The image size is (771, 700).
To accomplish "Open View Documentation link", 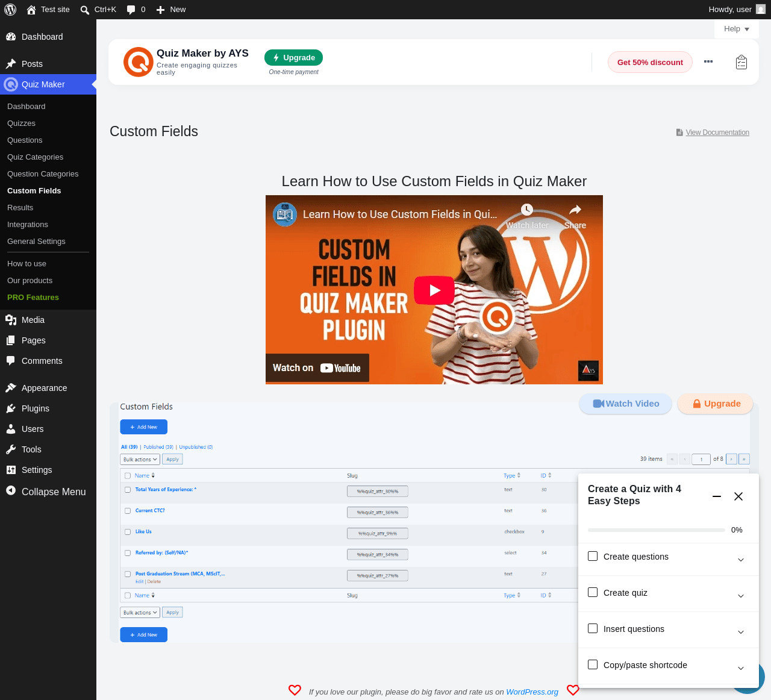I will click(717, 133).
